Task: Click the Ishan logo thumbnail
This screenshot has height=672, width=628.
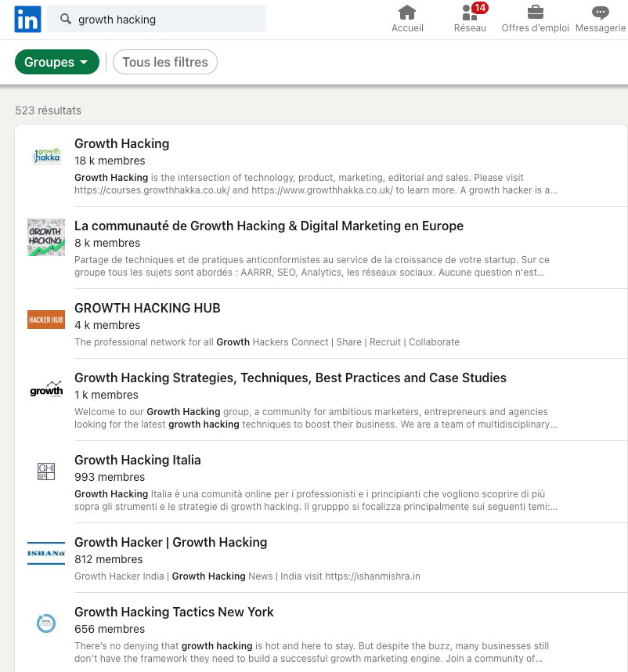Action: (x=46, y=553)
